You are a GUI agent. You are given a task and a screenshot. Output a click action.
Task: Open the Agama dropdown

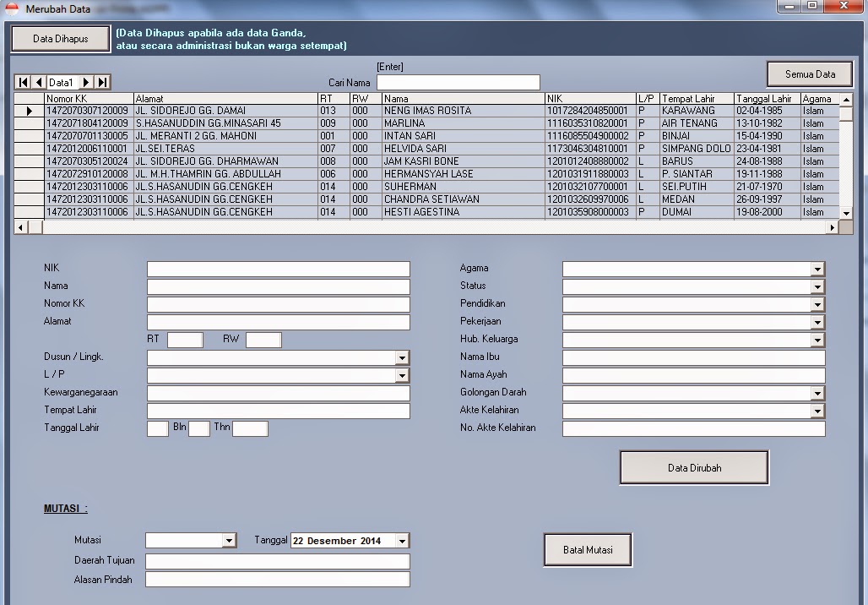click(817, 268)
